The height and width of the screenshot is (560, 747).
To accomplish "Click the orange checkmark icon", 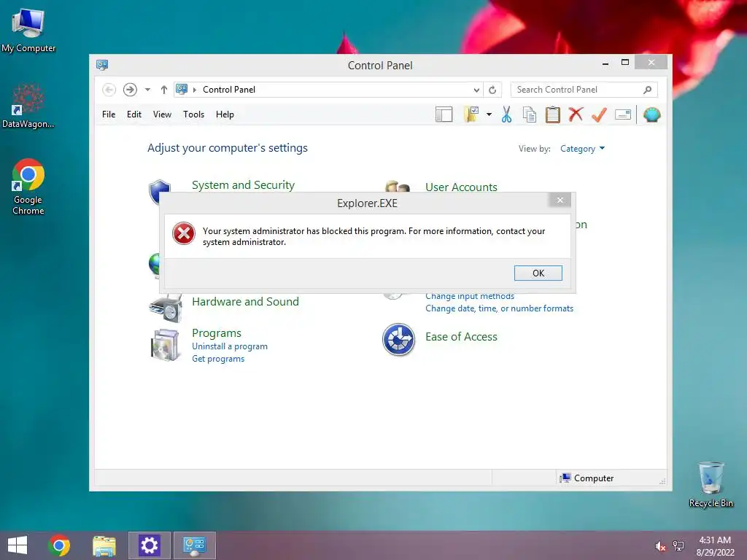I will click(x=600, y=114).
